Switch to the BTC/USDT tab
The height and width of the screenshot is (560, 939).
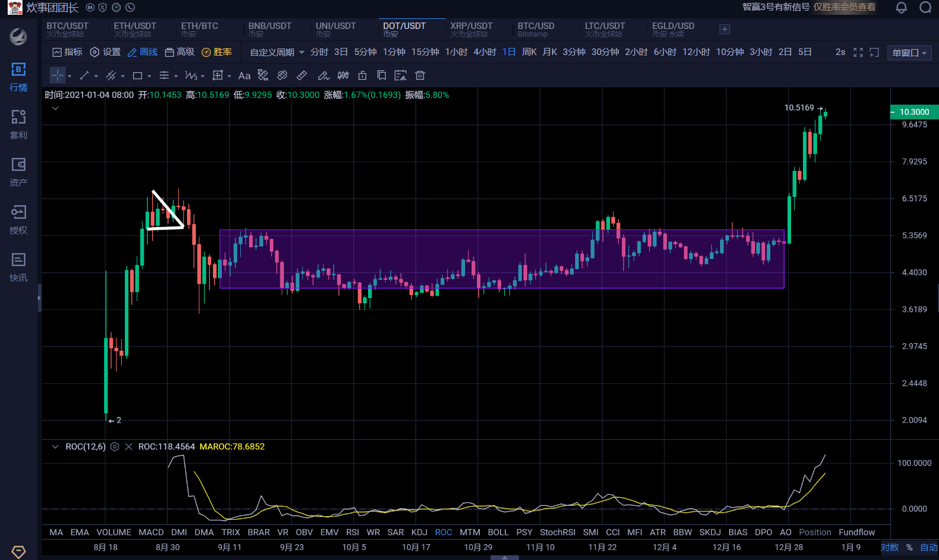coord(67,29)
